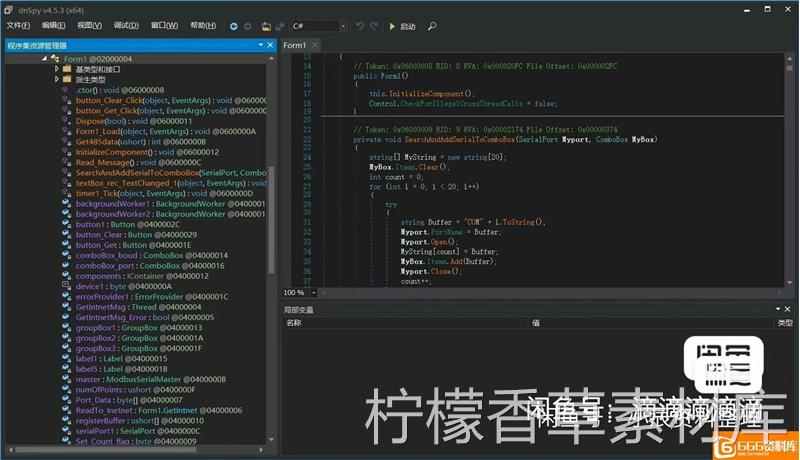Select backgroundWorker2 field in tree

[170, 214]
